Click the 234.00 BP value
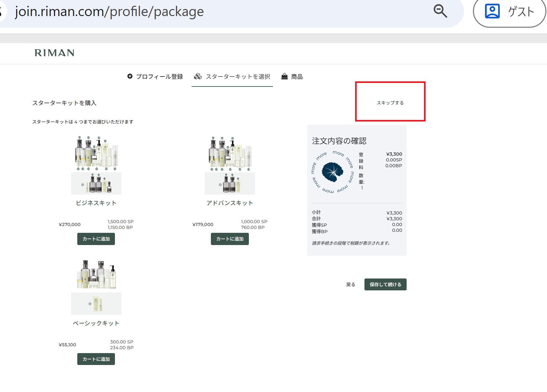The width and height of the screenshot is (547, 392). click(122, 348)
